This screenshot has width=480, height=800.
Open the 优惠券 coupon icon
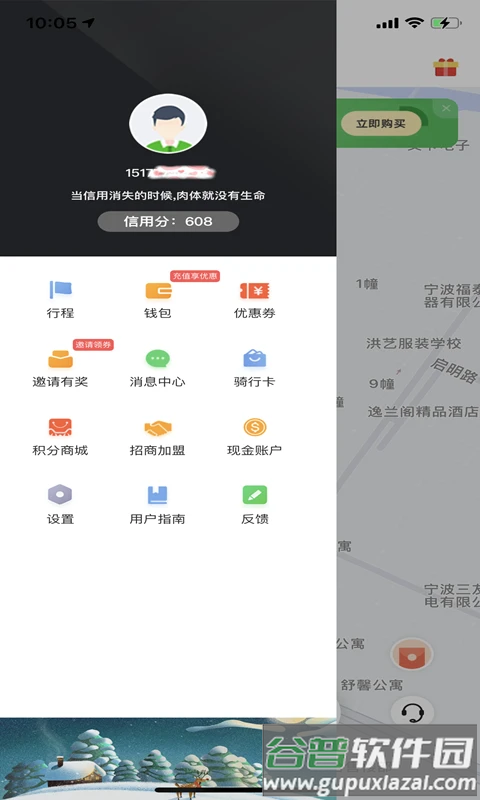pyautogui.click(x=255, y=291)
